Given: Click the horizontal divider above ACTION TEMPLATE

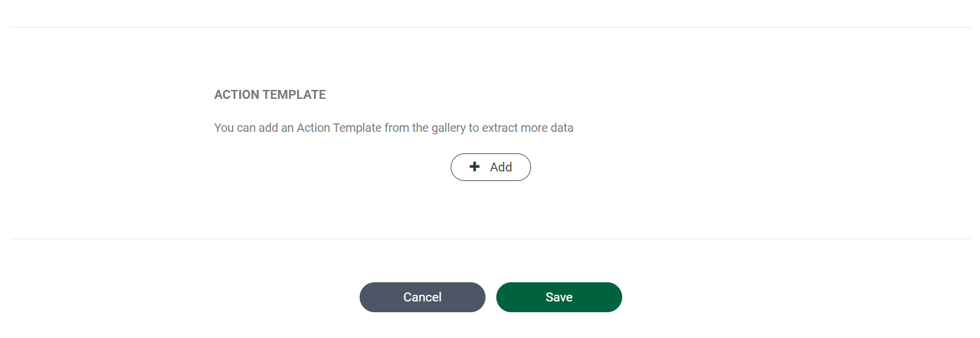Looking at the screenshot, I should point(490,27).
